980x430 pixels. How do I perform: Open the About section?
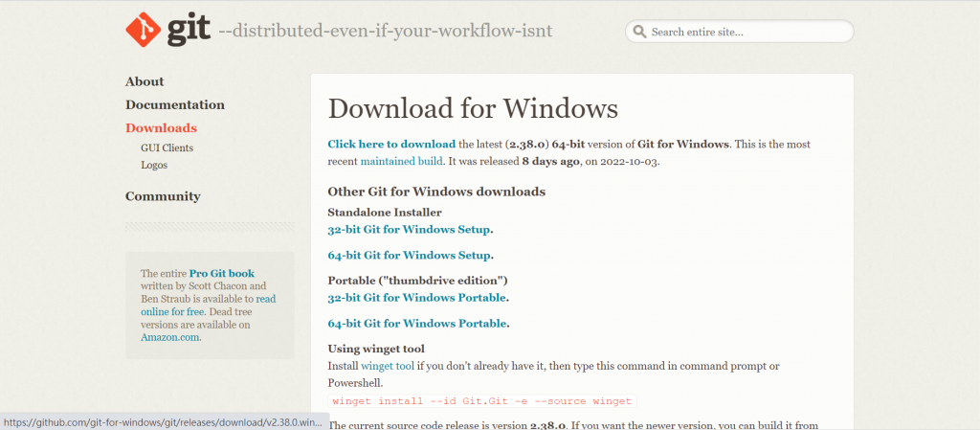click(145, 81)
